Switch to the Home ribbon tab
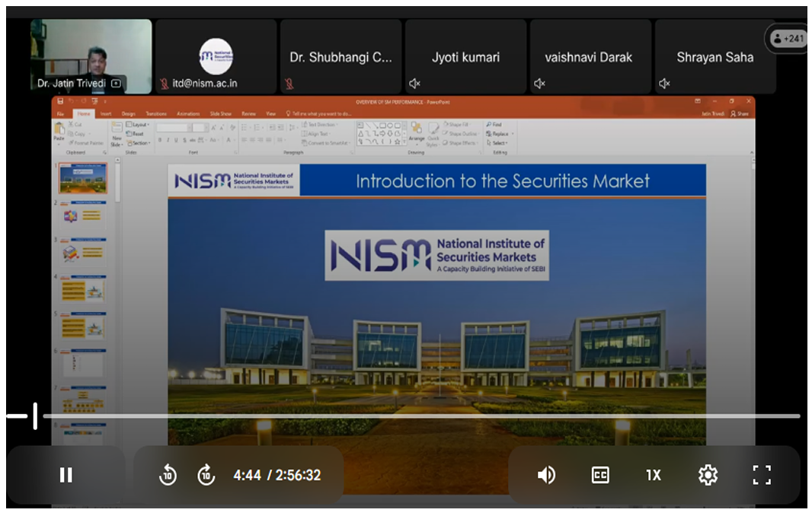The width and height of the screenshot is (812, 516). [83, 114]
